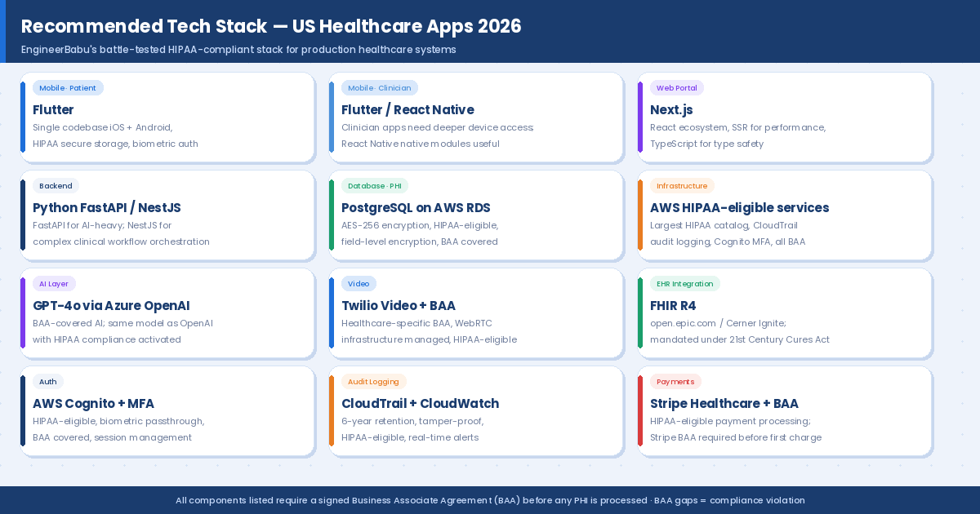The width and height of the screenshot is (980, 514).
Task: Select the 'Auth' tag badge
Action: tap(48, 382)
